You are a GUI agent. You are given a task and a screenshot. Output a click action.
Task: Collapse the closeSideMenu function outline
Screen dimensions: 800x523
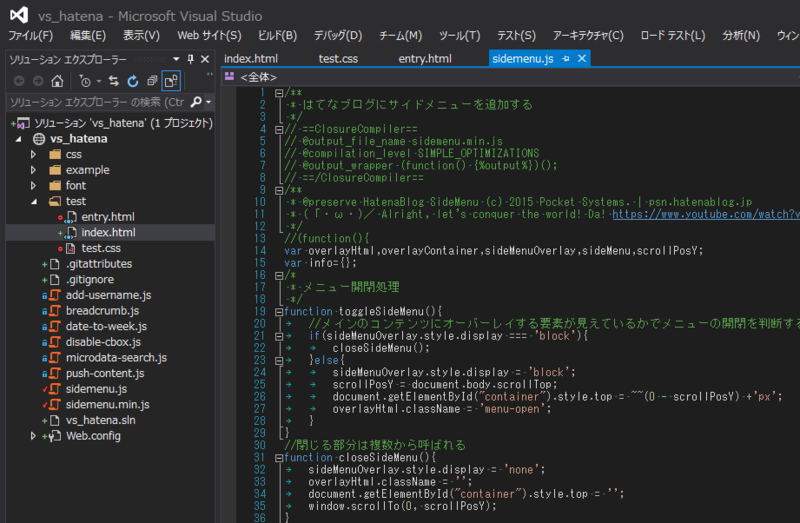(x=279, y=458)
